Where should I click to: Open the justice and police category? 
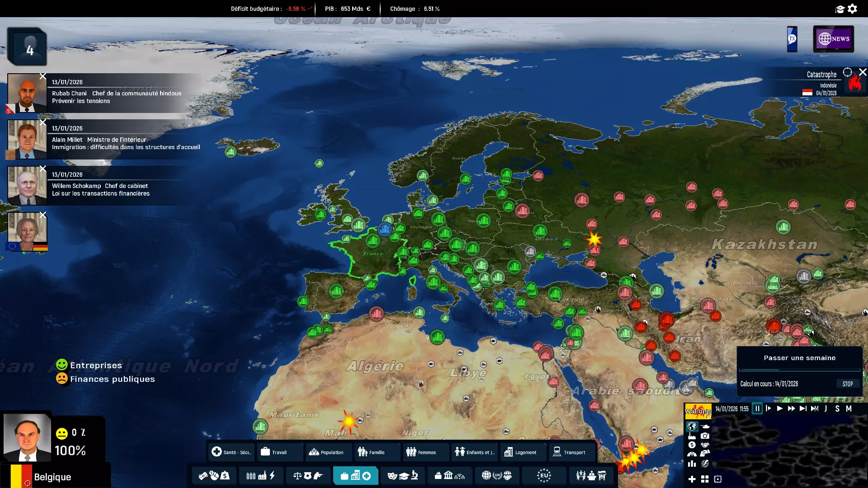(x=308, y=475)
